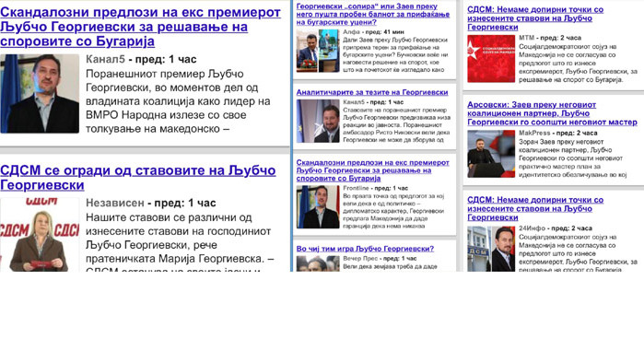644x362 pixels.
Task: Click thumbnail of Аналитичарите article from Канал5
Action: (x=318, y=121)
